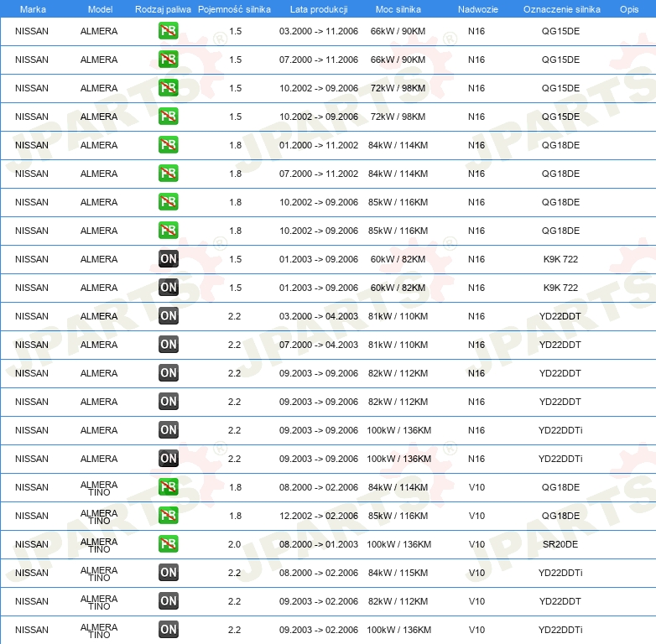Click diesel ON icon in Almera Tino 82kW / 112KM row
The height and width of the screenshot is (644, 656).
point(168,601)
